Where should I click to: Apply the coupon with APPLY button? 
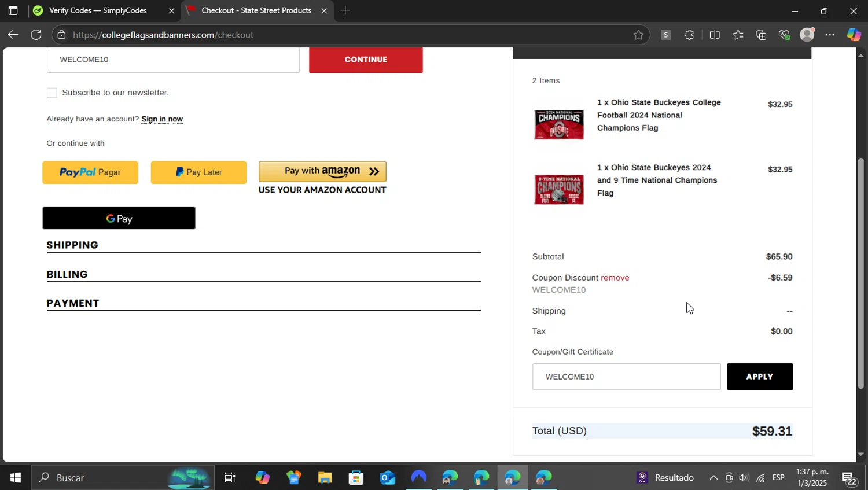760,377
